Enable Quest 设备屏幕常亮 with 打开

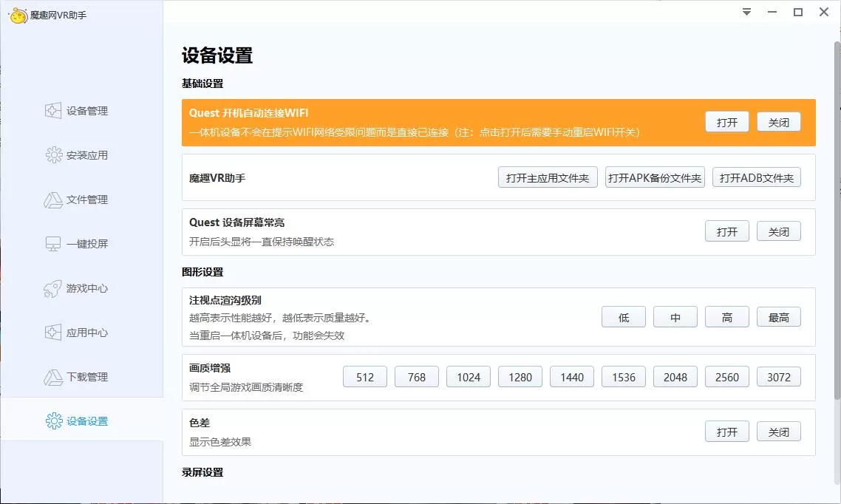(726, 231)
